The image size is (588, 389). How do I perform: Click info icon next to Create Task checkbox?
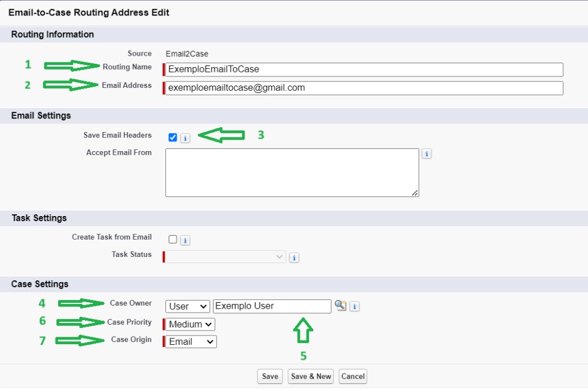[185, 240]
